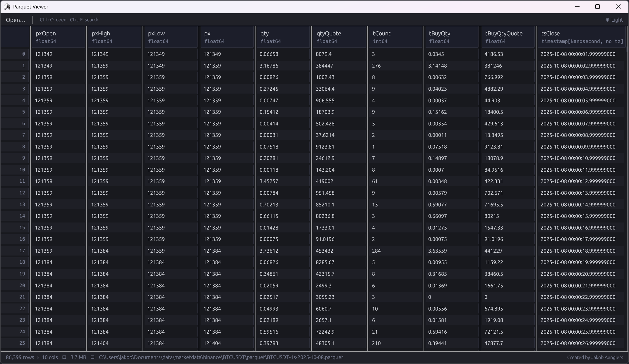Screen dimensions: 629x364
Task: Select row index 0 in the table
Action: (23, 54)
